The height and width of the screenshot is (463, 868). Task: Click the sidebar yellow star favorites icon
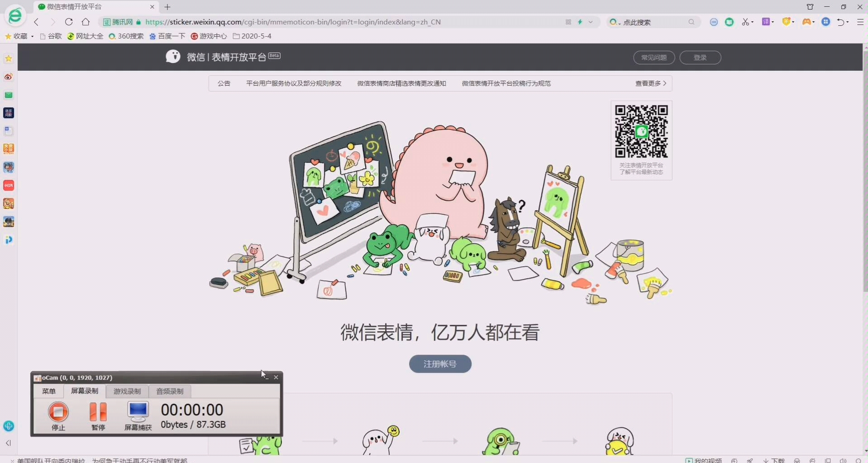point(9,58)
